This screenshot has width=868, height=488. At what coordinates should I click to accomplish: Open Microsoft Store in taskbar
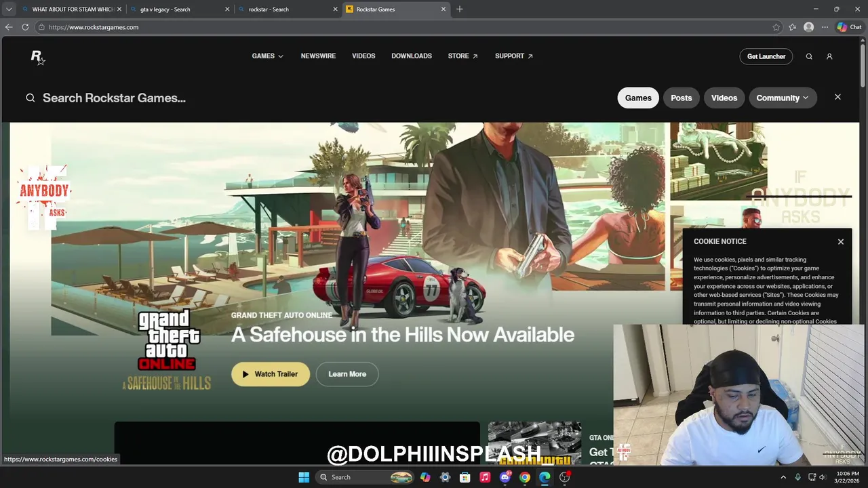click(x=465, y=477)
